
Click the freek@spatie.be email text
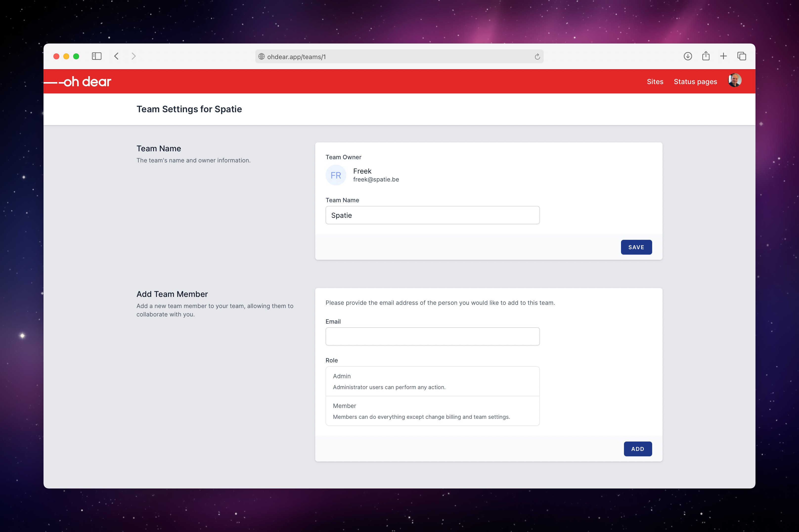point(376,179)
